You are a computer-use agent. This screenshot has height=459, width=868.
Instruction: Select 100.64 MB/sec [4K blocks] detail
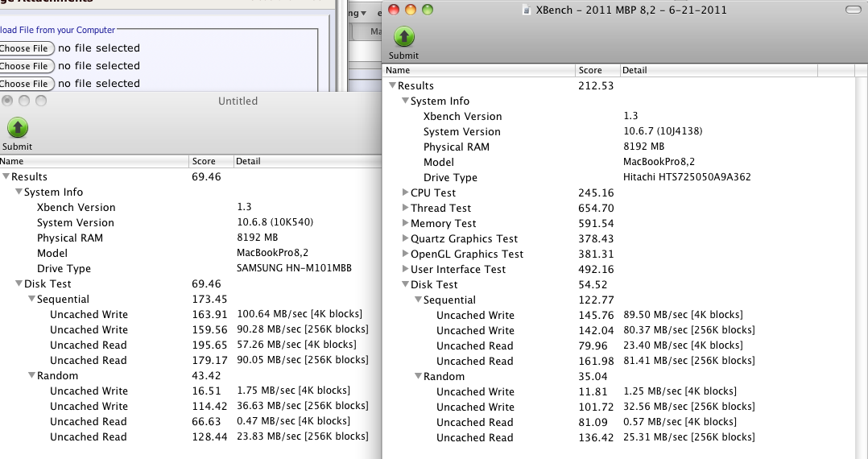coord(300,314)
